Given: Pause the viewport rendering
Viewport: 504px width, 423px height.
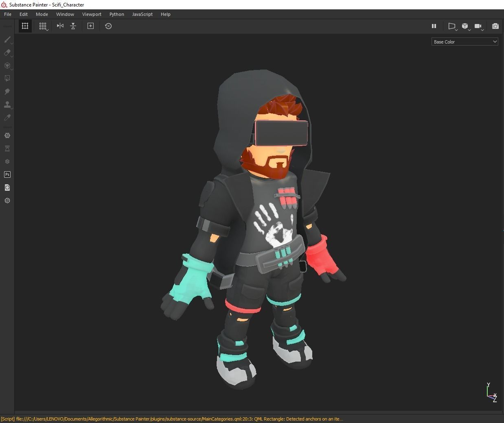Looking at the screenshot, I should [434, 26].
